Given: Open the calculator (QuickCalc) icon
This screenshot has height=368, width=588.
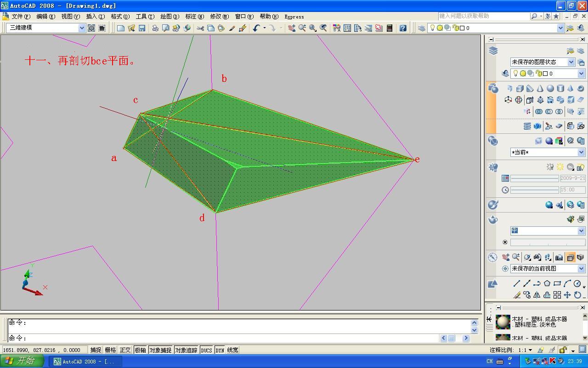Looking at the screenshot, I should 390,28.
